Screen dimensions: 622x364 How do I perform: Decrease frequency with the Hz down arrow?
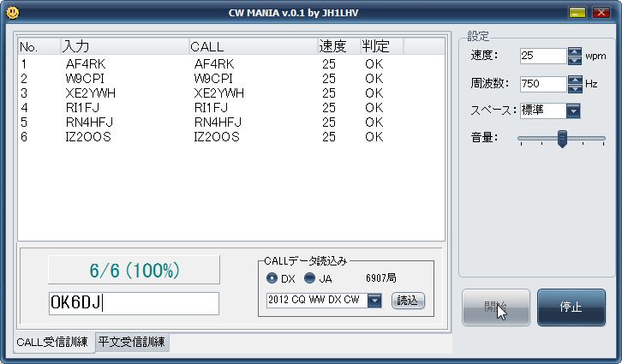[575, 88]
